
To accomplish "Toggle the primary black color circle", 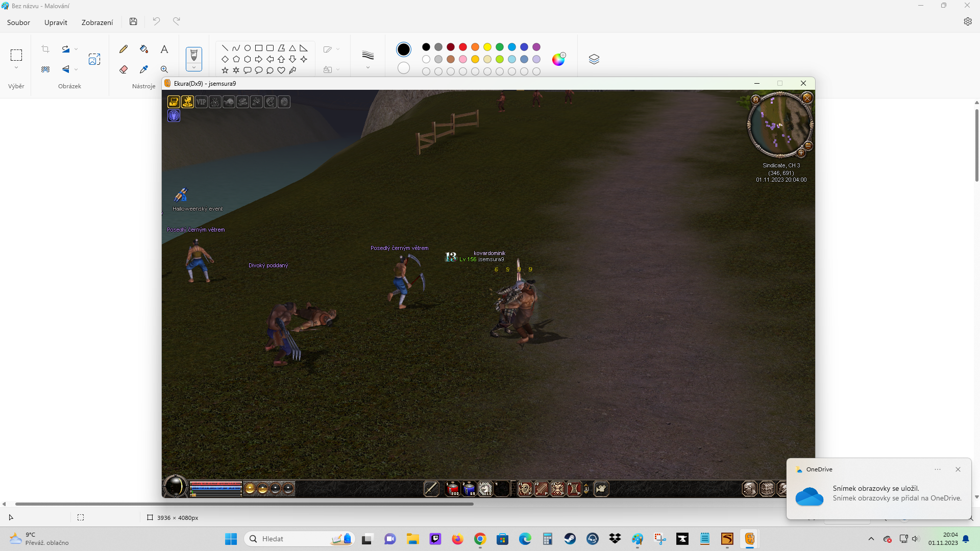I will pyautogui.click(x=403, y=49).
